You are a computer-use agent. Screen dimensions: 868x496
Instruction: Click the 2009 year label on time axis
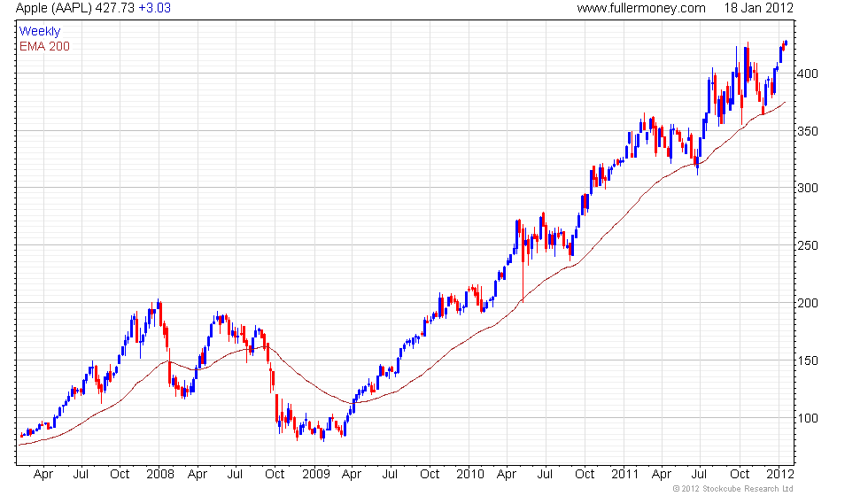click(315, 475)
